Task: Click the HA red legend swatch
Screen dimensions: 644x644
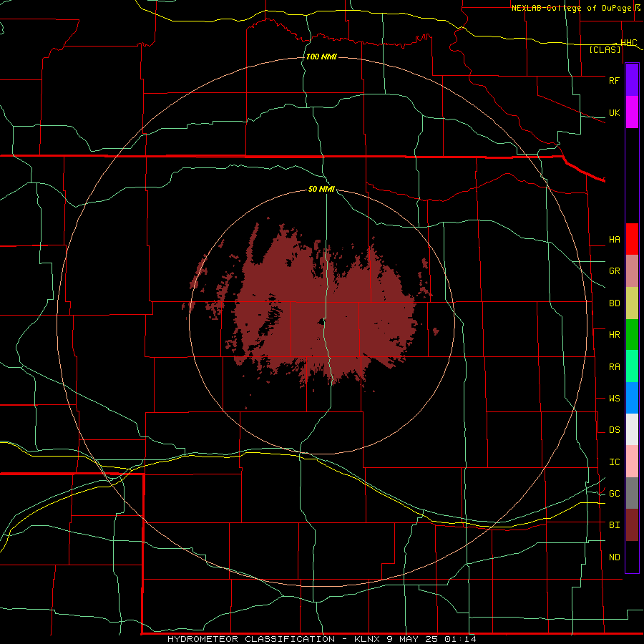Action: [x=632, y=239]
